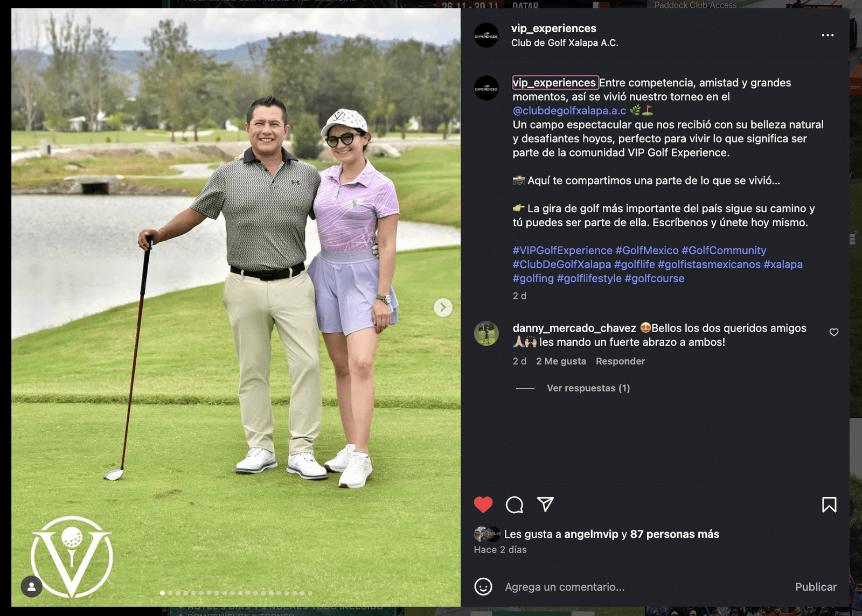This screenshot has width=862, height=616.
Task: Go to the next photo in carousel
Action: point(443,307)
